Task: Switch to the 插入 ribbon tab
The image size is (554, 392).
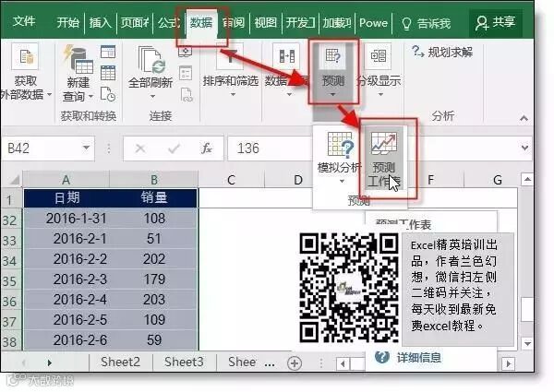Action: click(x=101, y=22)
